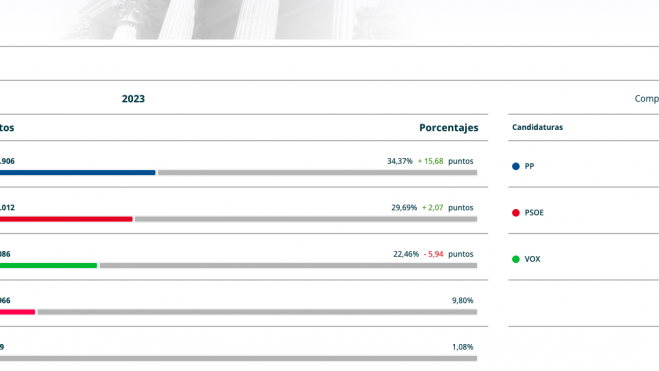This screenshot has height=371, width=659.
Task: Select the VOX candidature label
Action: 532,259
